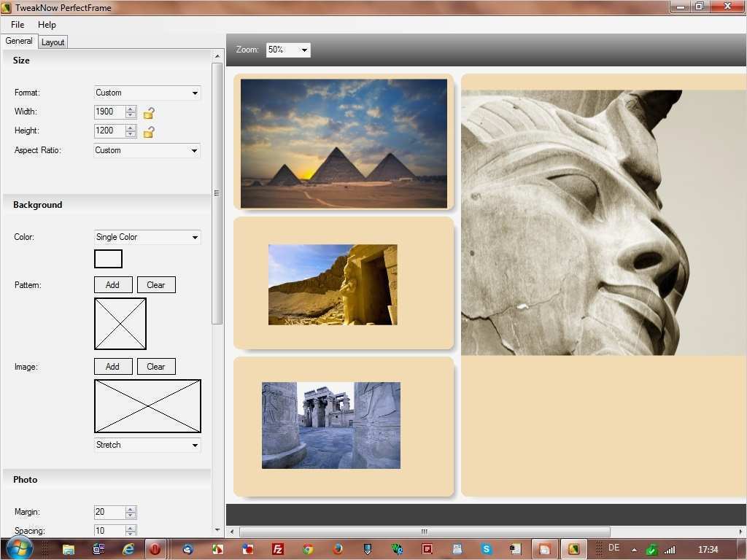Decrease Width using the down spinner
This screenshot has height=560, width=747.
coord(131,115)
